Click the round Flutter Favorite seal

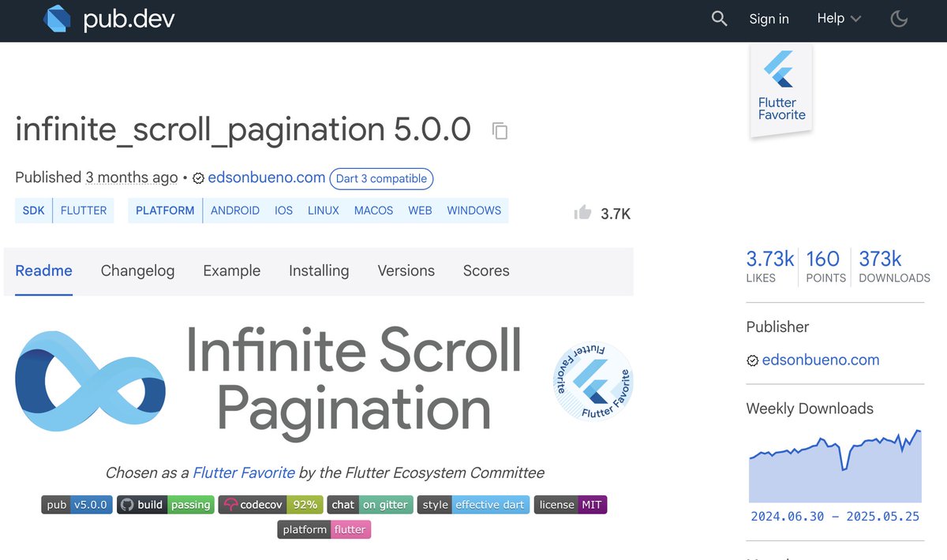[593, 381]
